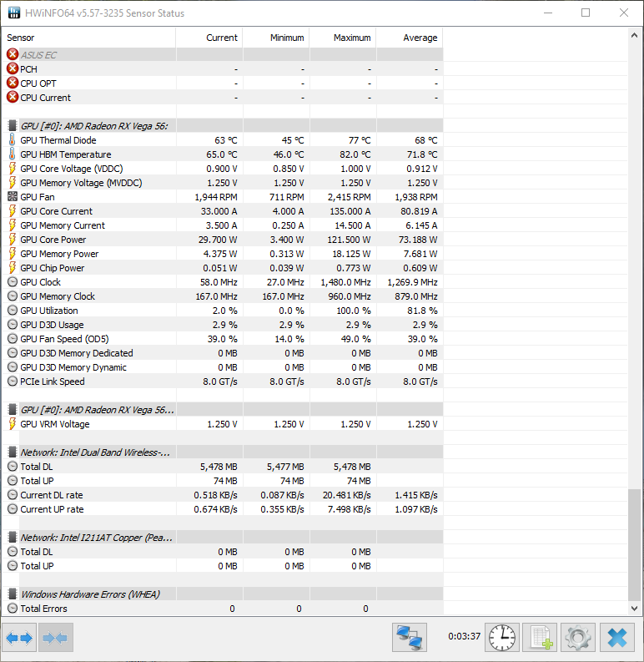Click the lightning icon for GPU Core Voltage

point(13,169)
